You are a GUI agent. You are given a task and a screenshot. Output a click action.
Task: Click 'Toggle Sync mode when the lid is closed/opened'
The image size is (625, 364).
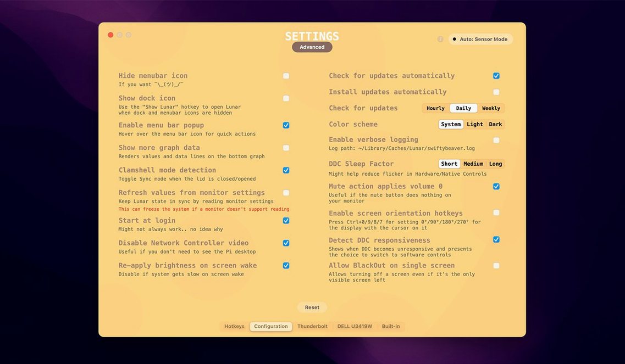[x=187, y=179]
